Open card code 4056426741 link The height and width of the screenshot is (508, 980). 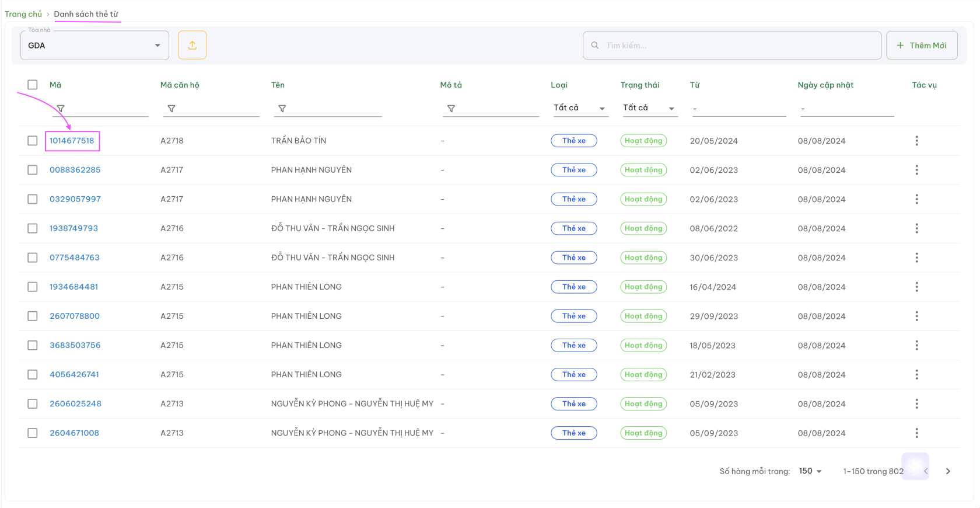(74, 374)
